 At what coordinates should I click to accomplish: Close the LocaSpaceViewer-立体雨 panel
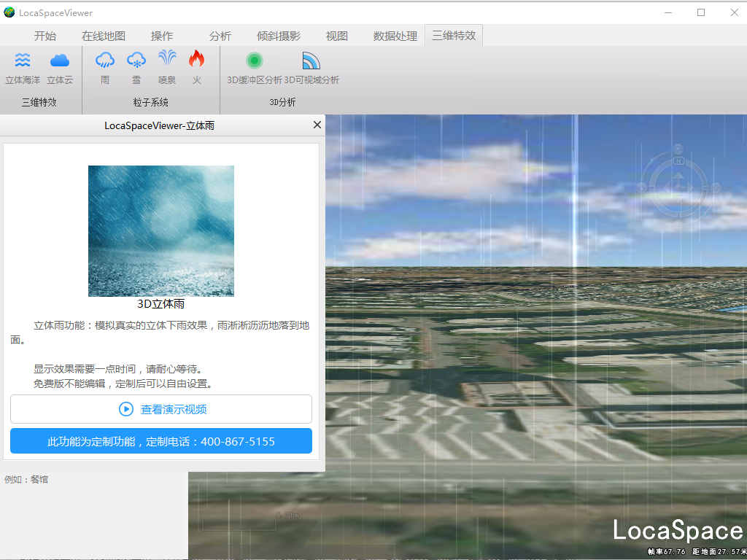pyautogui.click(x=317, y=125)
